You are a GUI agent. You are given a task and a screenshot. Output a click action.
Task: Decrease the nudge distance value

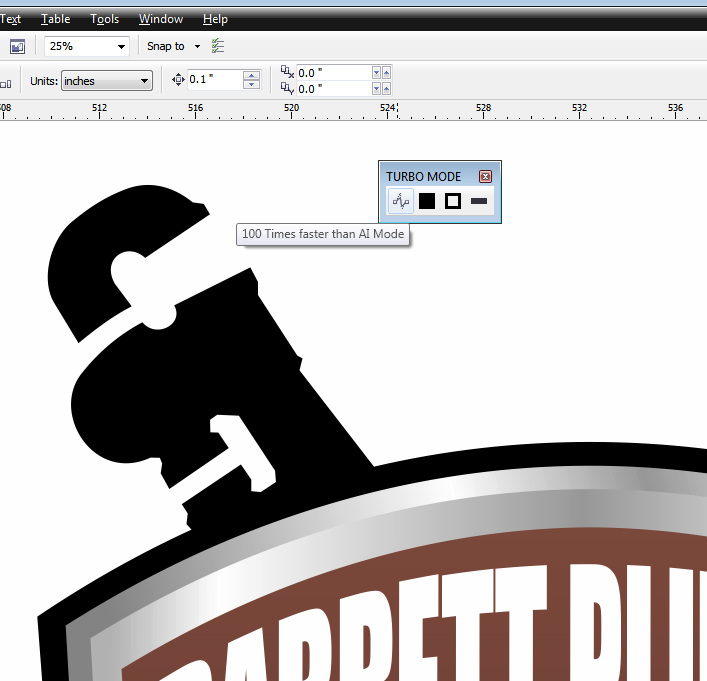(252, 85)
